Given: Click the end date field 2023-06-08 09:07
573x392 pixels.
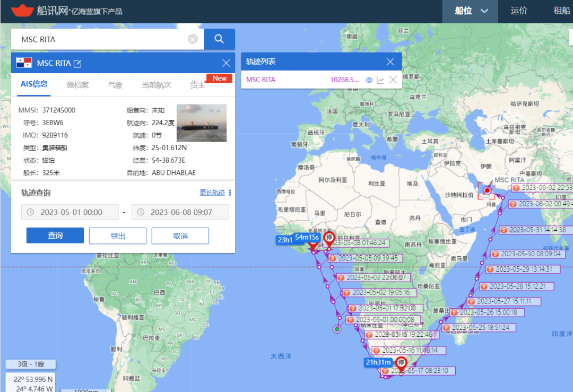Looking at the screenshot, I should click(180, 212).
